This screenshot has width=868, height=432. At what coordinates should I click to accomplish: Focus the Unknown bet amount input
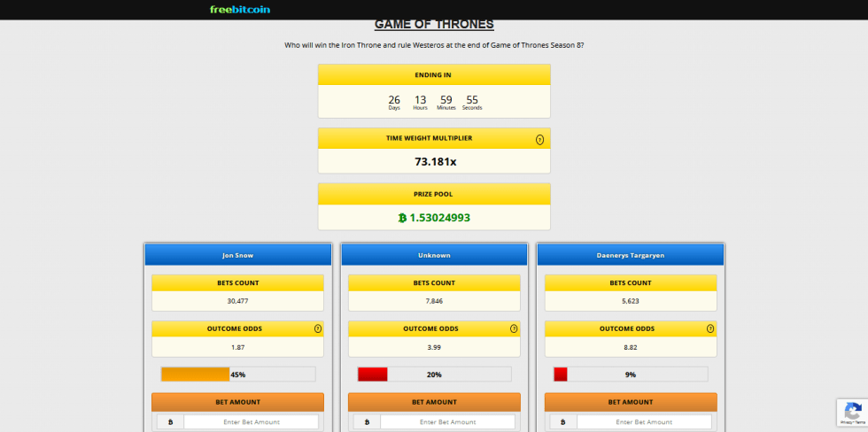pos(447,422)
